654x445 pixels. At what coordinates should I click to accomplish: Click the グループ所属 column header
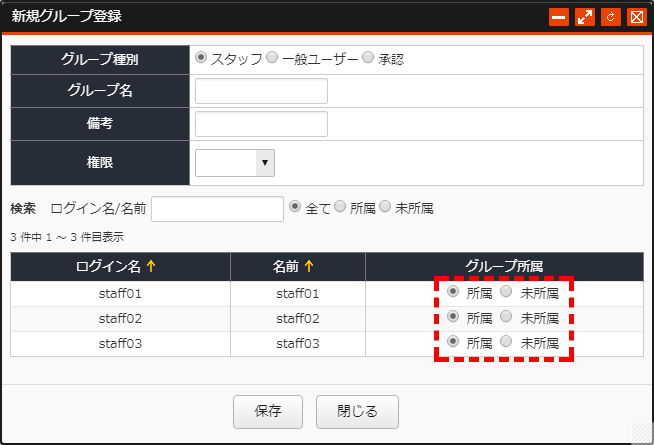504,266
